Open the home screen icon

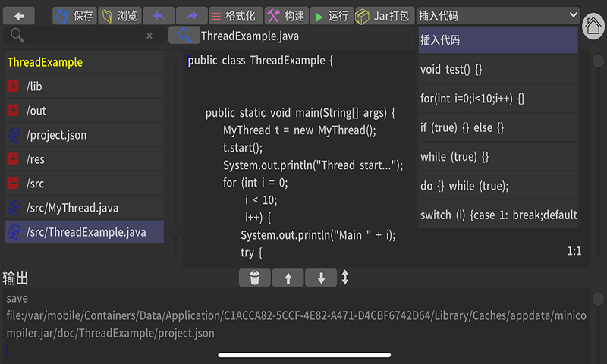click(x=593, y=27)
